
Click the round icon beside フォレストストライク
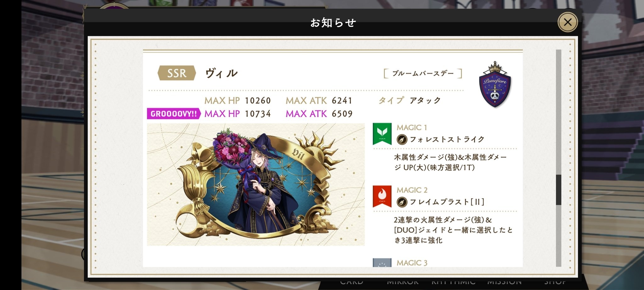coord(402,139)
